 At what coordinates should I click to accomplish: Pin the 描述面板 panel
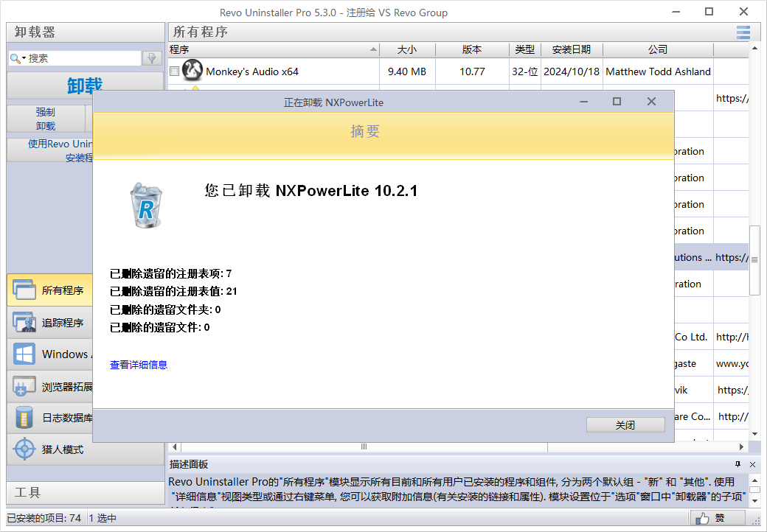pos(737,464)
